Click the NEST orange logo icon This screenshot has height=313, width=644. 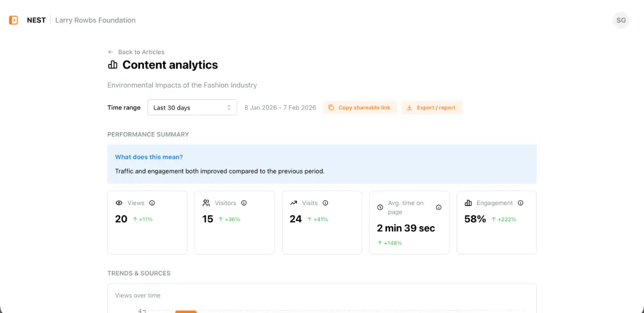tap(13, 20)
